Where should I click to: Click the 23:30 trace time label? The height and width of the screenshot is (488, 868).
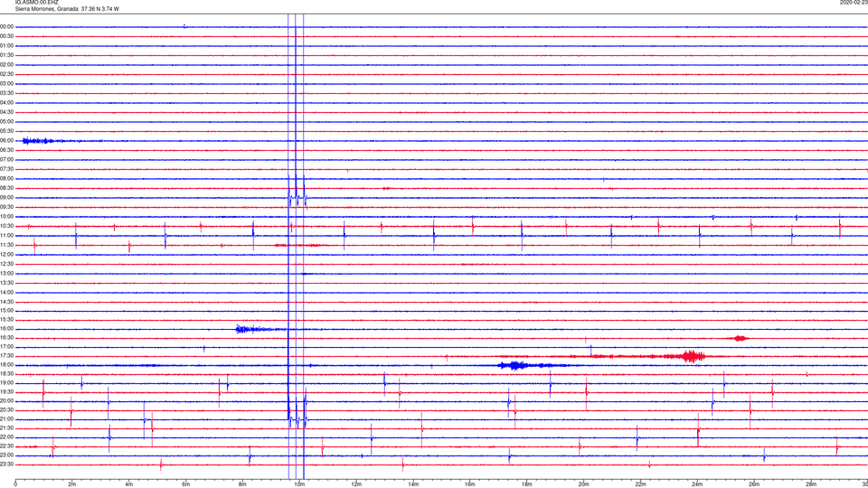click(6, 465)
